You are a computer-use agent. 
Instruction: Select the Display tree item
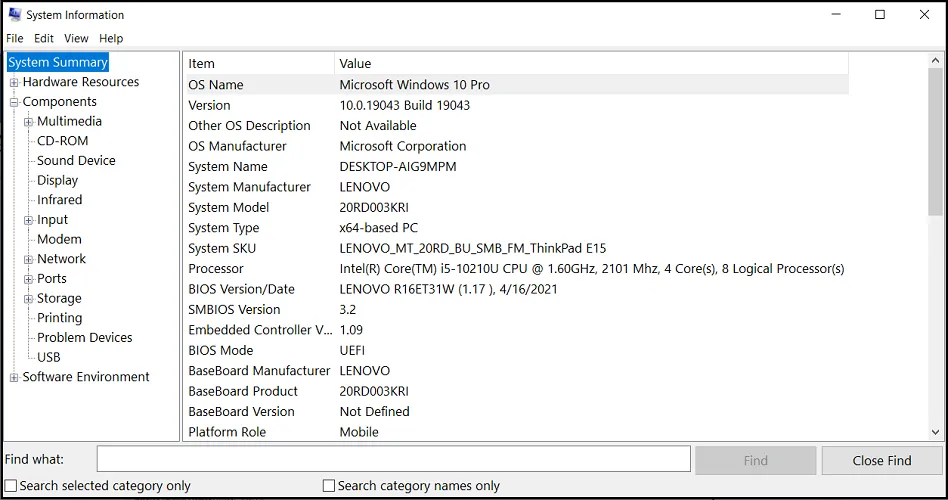pos(57,181)
